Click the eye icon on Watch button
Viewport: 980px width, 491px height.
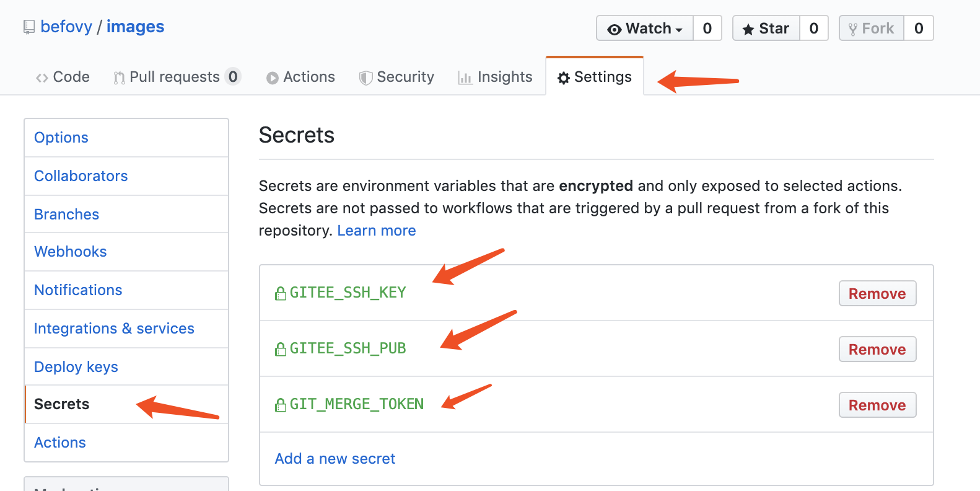point(614,29)
